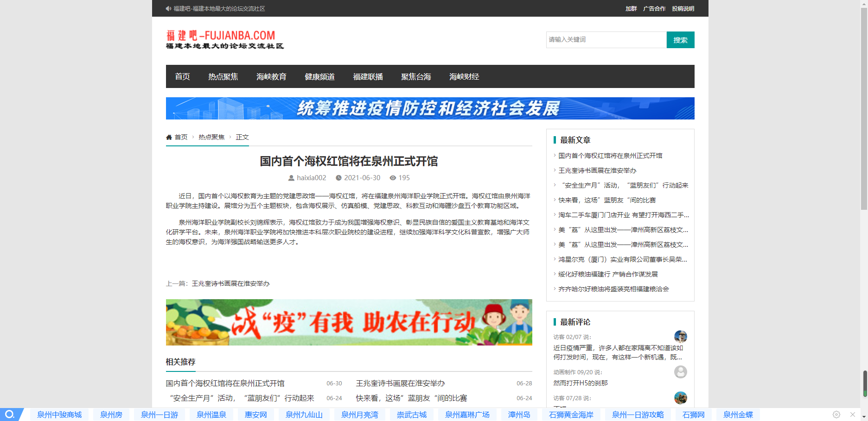Click the home icon in breadcrumb

169,137
